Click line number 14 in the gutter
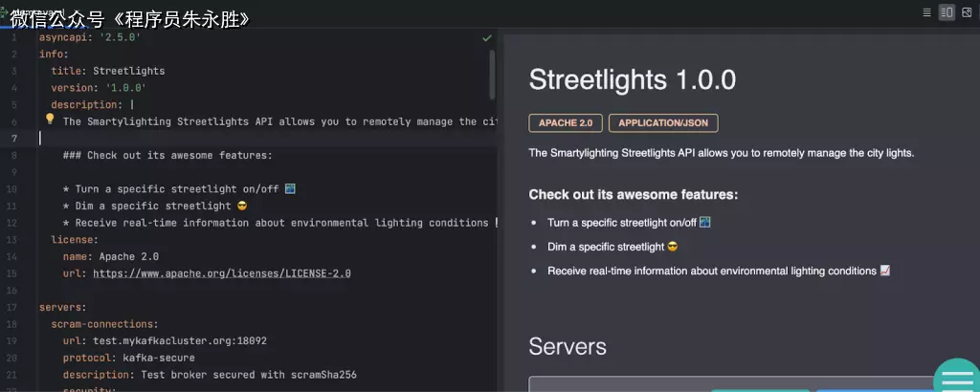Screen dimensions: 980x392 [11, 256]
